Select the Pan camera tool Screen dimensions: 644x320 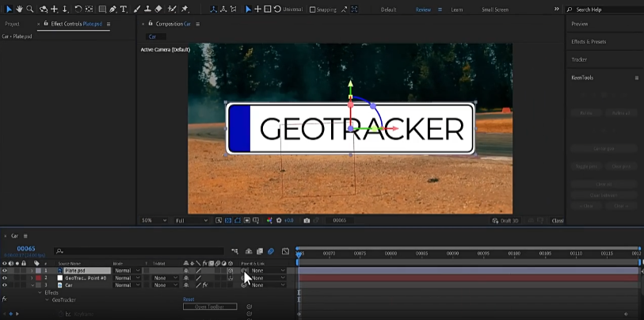54,9
